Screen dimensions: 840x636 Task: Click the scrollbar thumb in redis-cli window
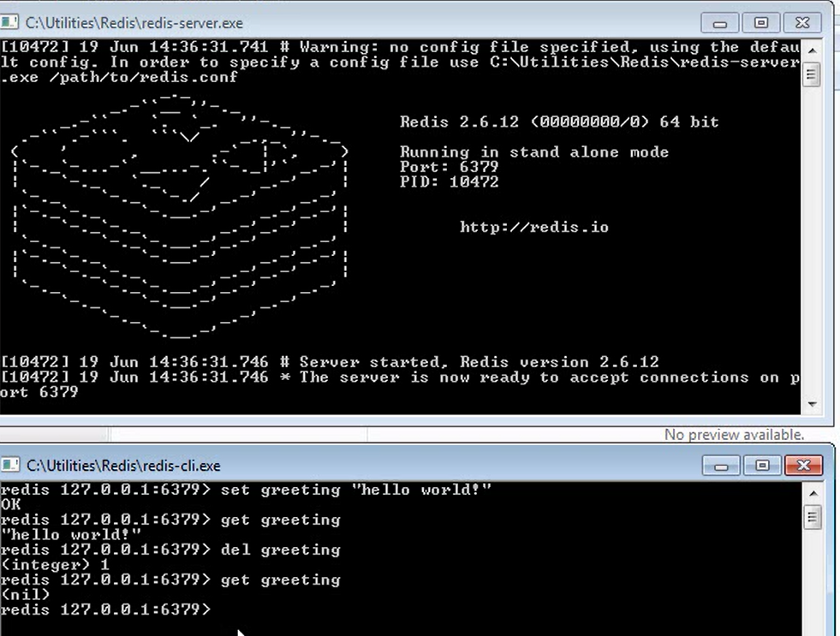pyautogui.click(x=813, y=518)
